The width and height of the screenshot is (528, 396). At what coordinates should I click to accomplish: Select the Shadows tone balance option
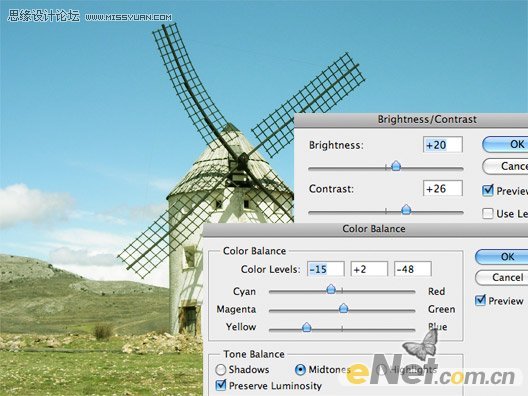(x=221, y=369)
